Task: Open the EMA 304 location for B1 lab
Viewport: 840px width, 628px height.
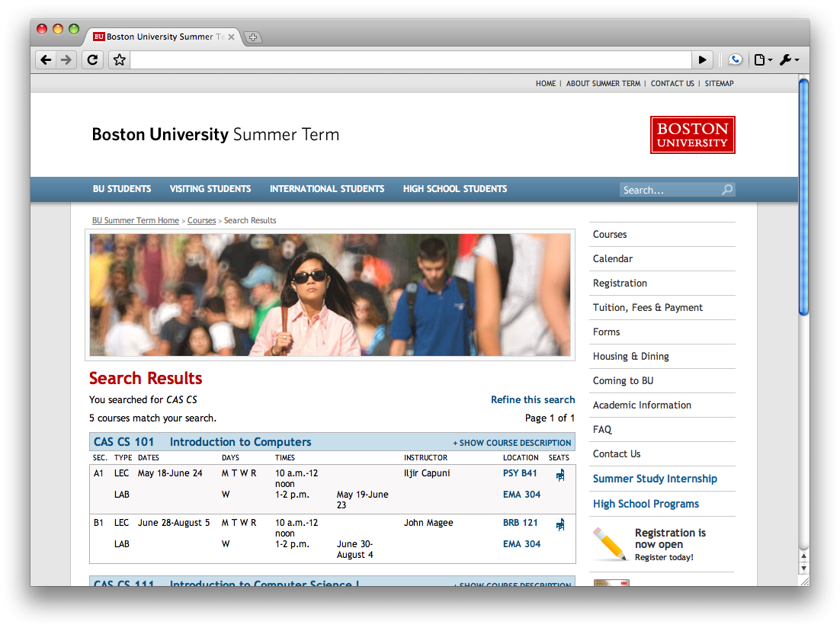Action: click(x=521, y=544)
